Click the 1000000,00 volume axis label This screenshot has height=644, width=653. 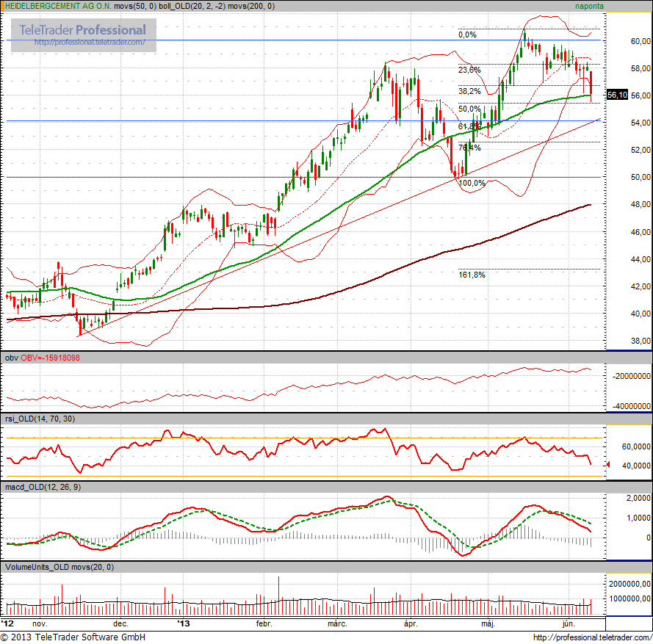(629, 598)
